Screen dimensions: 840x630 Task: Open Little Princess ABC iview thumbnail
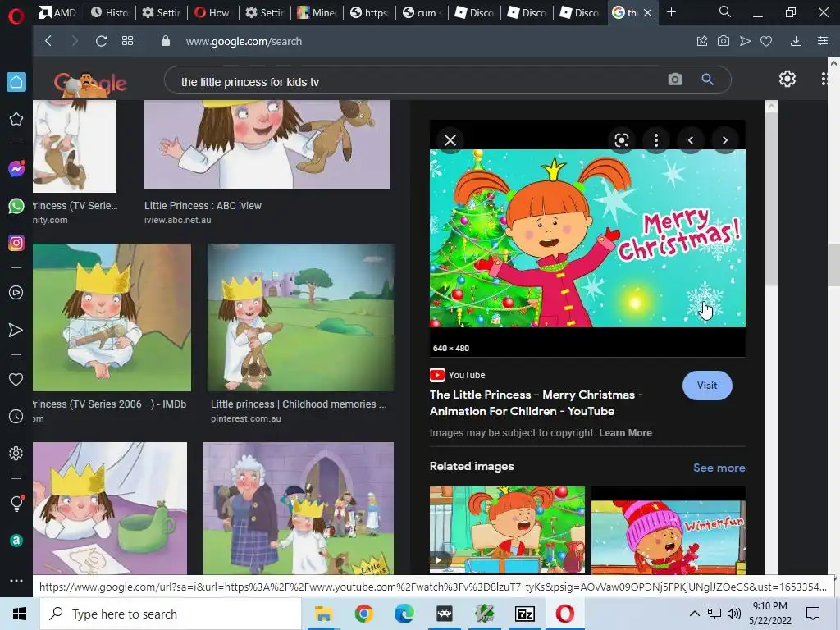click(267, 144)
